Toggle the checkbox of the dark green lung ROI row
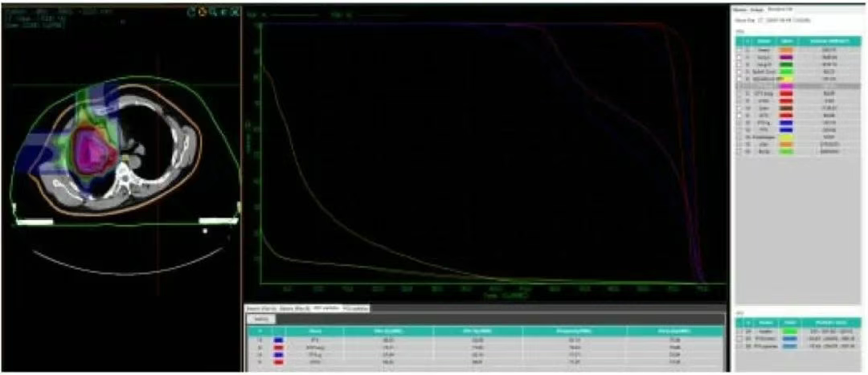868x375 pixels. pyautogui.click(x=739, y=64)
